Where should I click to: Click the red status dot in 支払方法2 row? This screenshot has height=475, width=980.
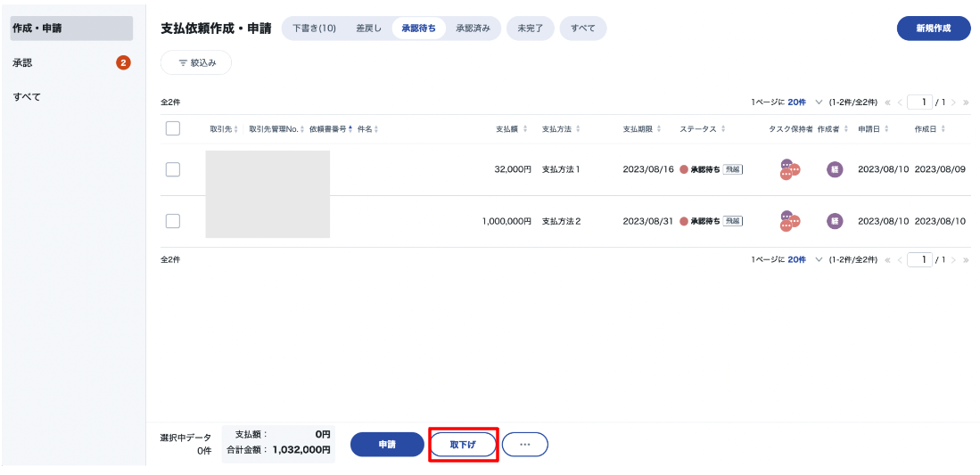pyautogui.click(x=684, y=221)
